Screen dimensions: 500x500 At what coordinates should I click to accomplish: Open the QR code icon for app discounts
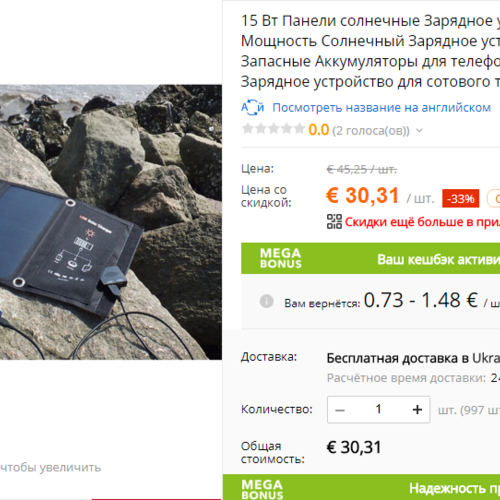click(334, 222)
